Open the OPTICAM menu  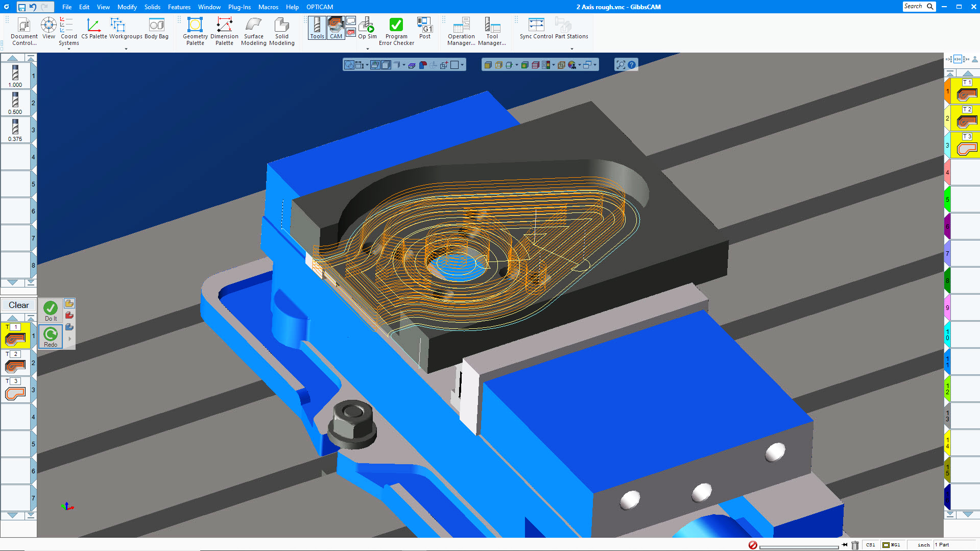(x=319, y=7)
